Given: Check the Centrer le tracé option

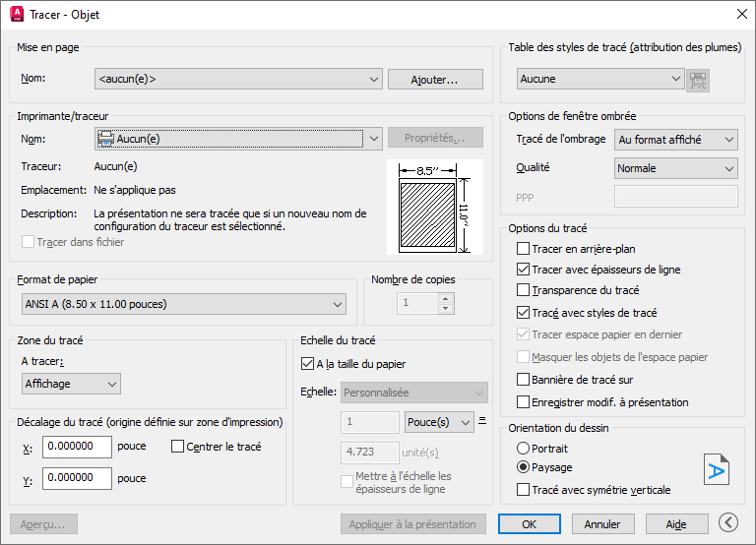Looking at the screenshot, I should [x=178, y=447].
